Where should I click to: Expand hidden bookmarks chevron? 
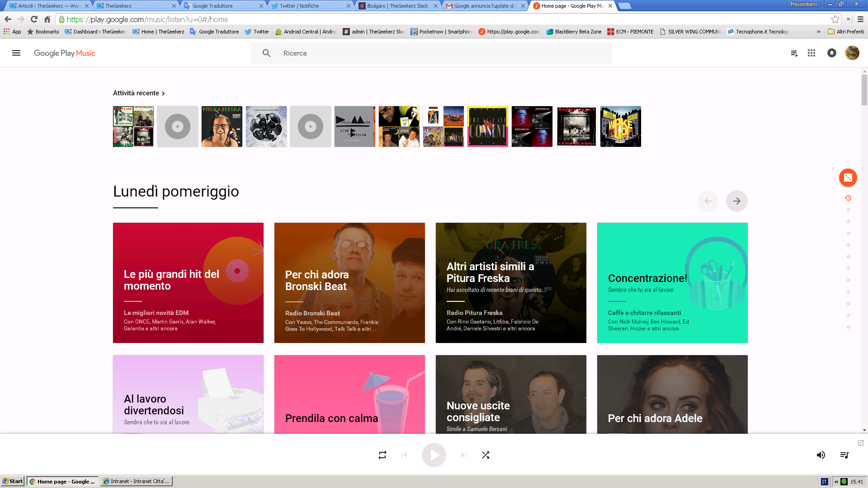pyautogui.click(x=818, y=32)
